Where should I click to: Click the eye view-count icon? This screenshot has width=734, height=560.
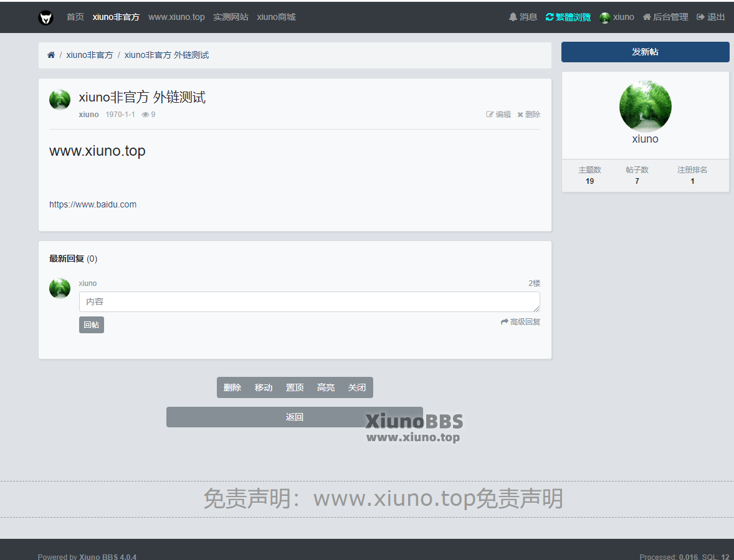145,115
